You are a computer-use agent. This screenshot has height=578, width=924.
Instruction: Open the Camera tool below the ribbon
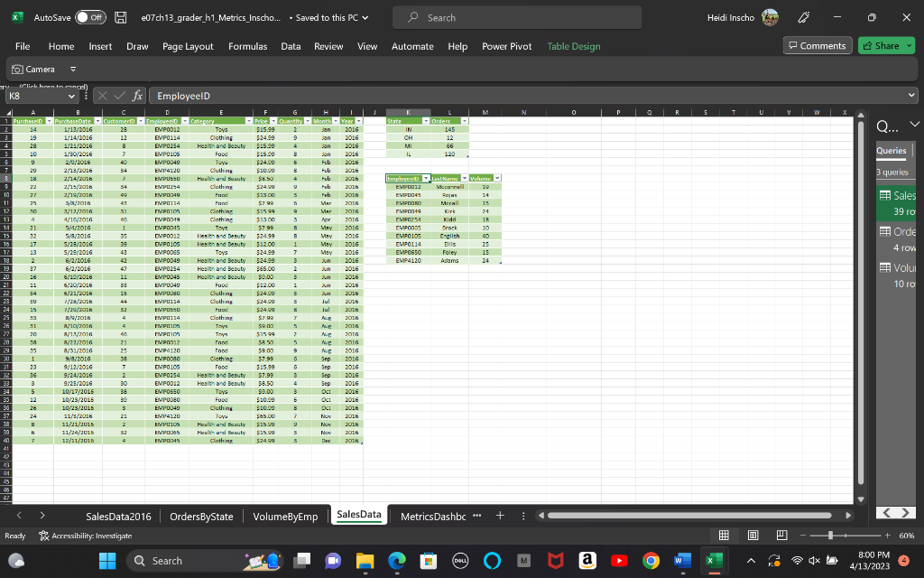pyautogui.click(x=38, y=69)
